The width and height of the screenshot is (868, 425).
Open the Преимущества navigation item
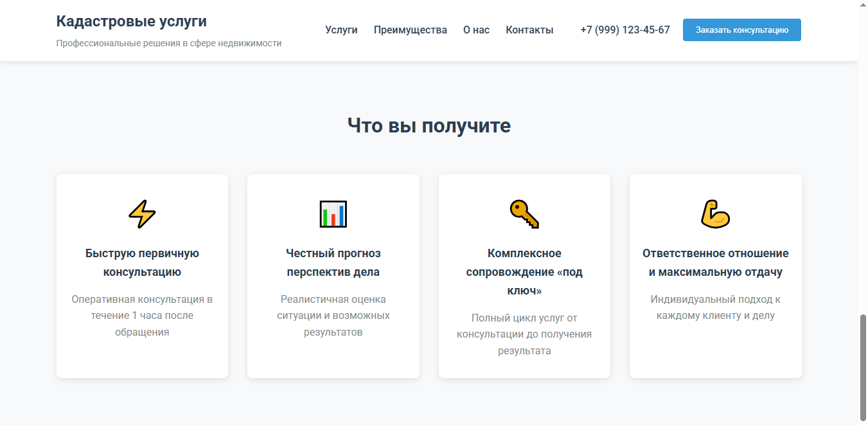(x=411, y=30)
